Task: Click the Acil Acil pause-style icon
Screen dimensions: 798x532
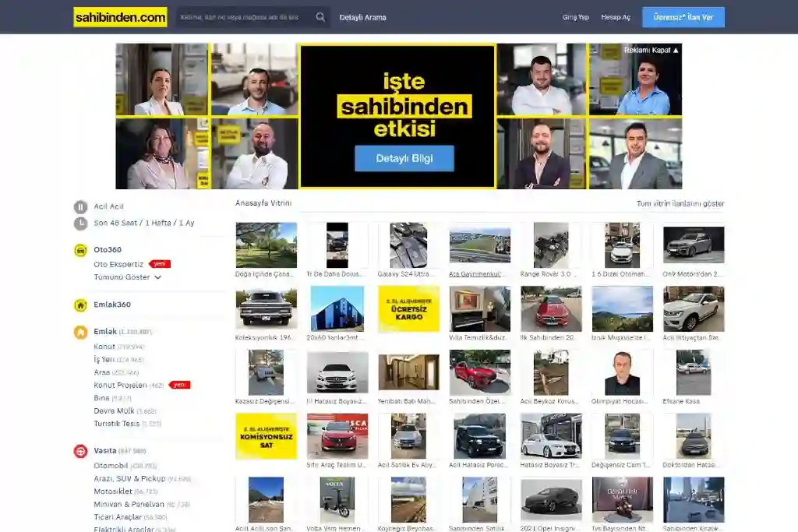Action: point(80,207)
